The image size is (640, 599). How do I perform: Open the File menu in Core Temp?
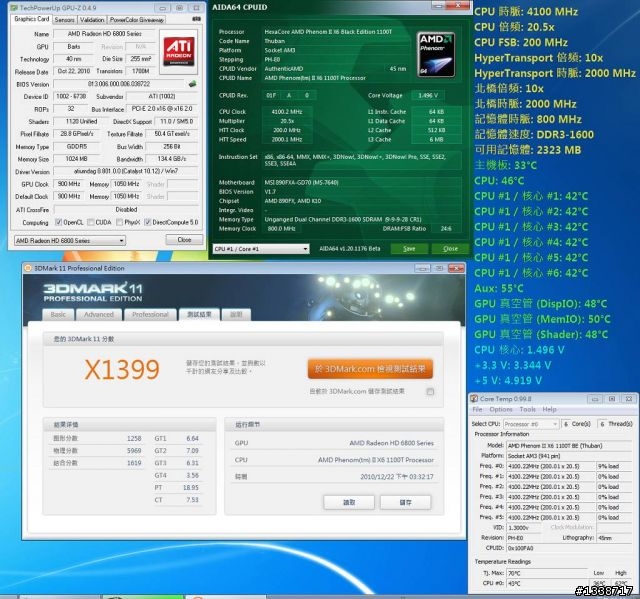[x=477, y=409]
